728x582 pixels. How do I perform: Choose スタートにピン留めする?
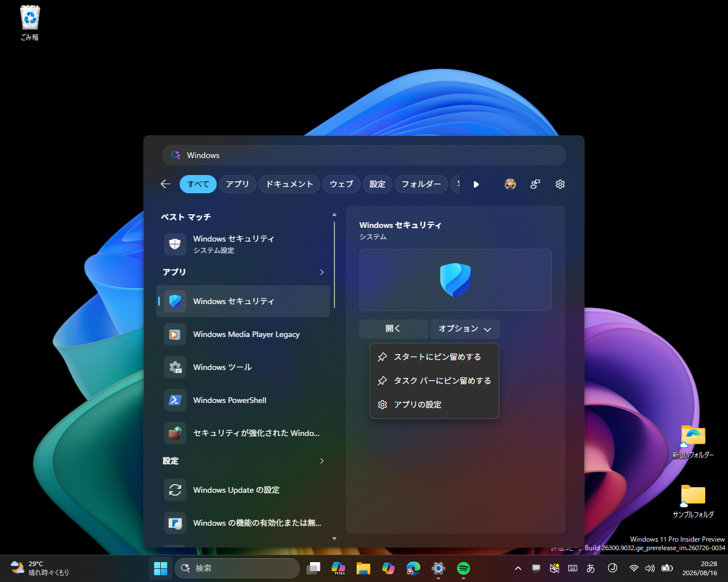[x=435, y=357]
